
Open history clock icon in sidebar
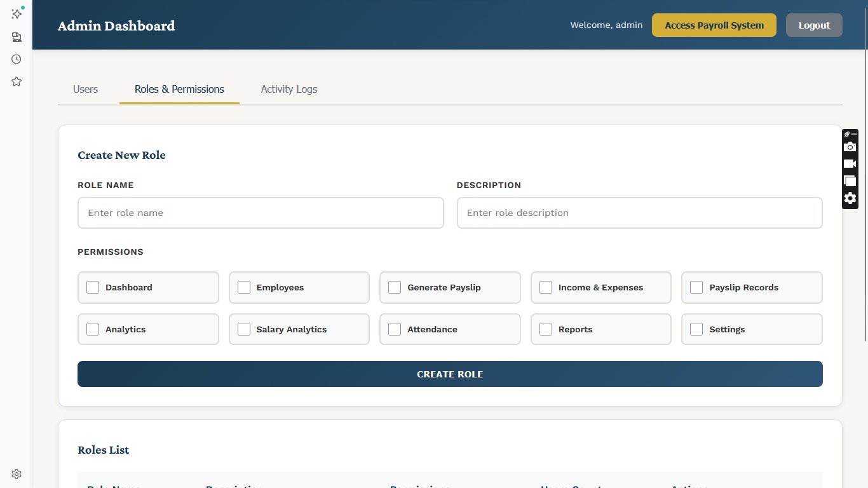[17, 59]
